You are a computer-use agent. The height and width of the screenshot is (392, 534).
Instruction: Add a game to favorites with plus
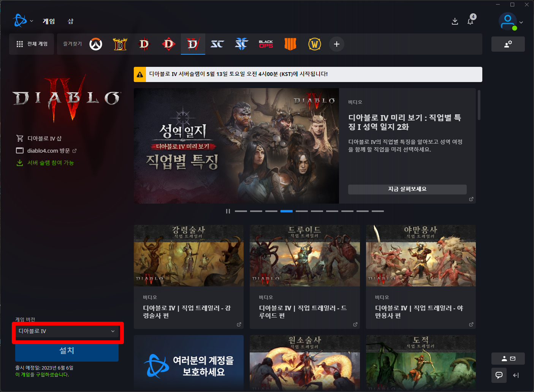(x=337, y=44)
